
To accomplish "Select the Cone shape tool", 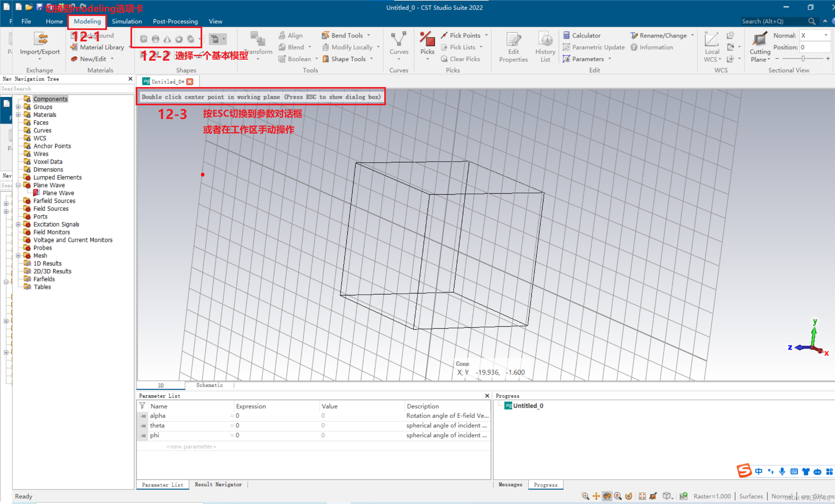I will pyautogui.click(x=167, y=39).
